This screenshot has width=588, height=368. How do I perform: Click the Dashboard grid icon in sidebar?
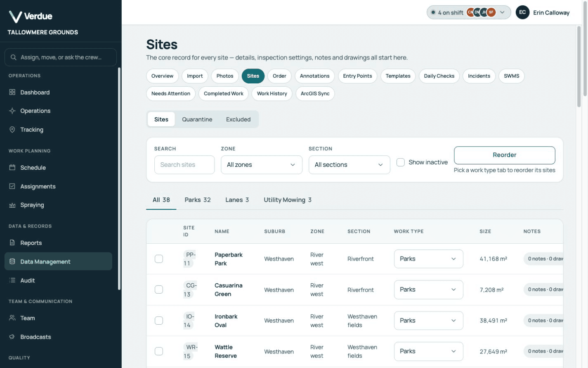pos(12,92)
